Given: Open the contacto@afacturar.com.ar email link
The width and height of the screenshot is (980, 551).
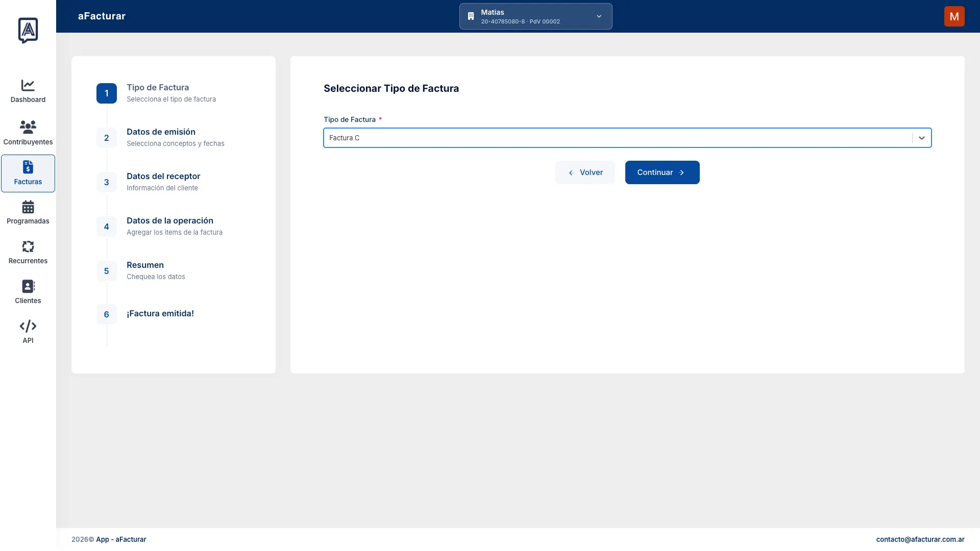Looking at the screenshot, I should click(920, 539).
